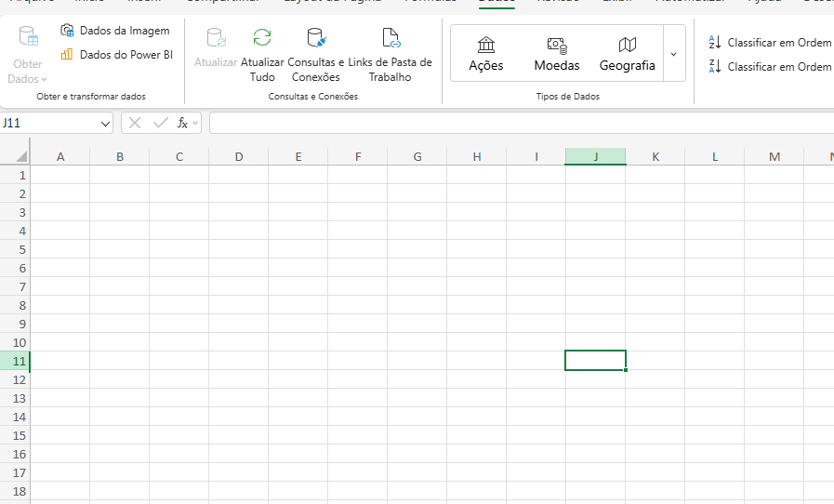
Task: Select row 8 header
Action: 15,306
